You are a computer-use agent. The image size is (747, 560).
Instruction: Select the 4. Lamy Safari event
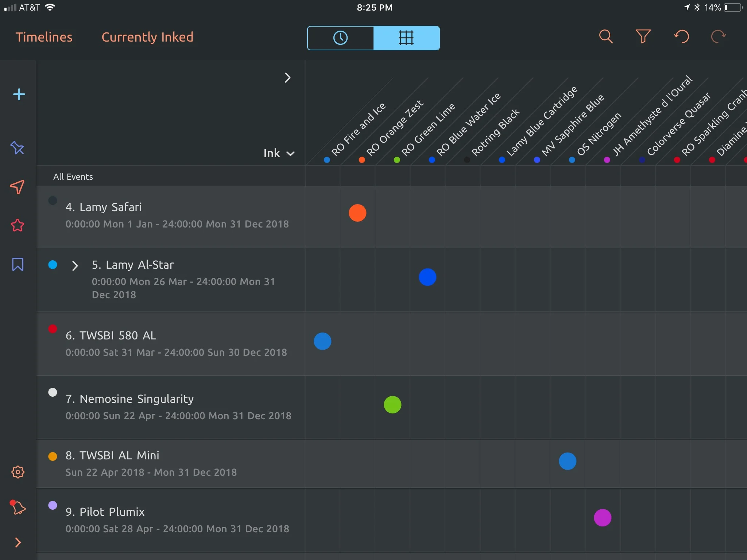pyautogui.click(x=171, y=217)
